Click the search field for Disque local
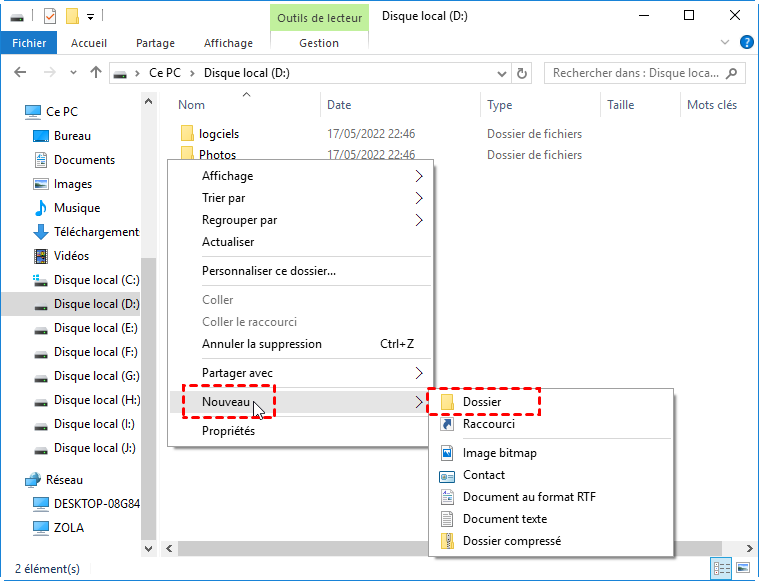 tap(635, 73)
